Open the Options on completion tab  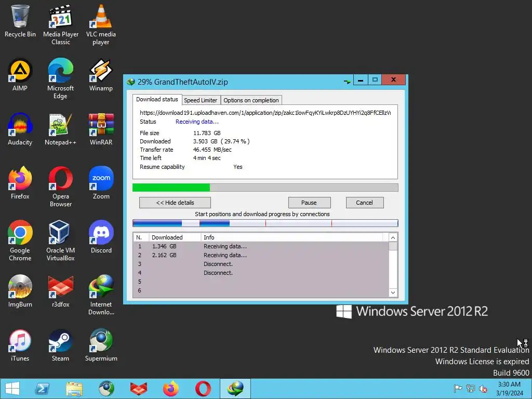251,100
